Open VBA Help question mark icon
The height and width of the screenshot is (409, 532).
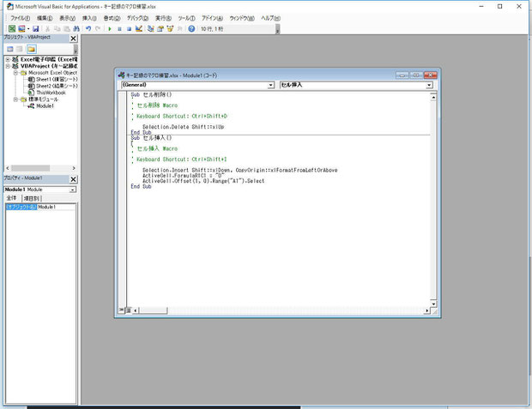191,29
